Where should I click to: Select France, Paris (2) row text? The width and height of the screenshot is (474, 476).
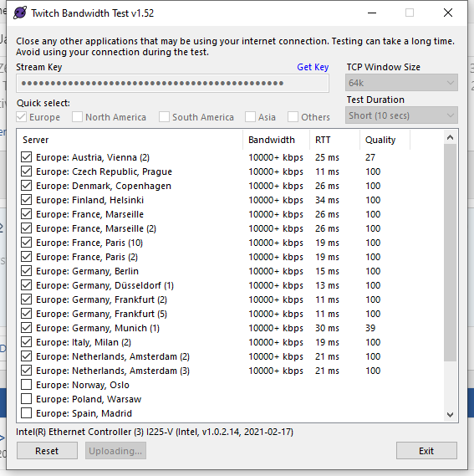pos(87,257)
